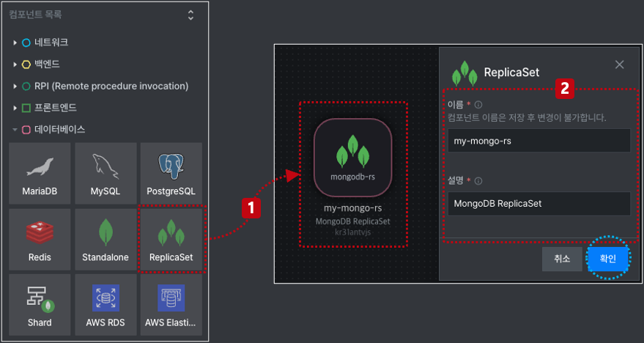Expand the 프론트엔드 category
This screenshot has width=644, height=343.
[15, 108]
